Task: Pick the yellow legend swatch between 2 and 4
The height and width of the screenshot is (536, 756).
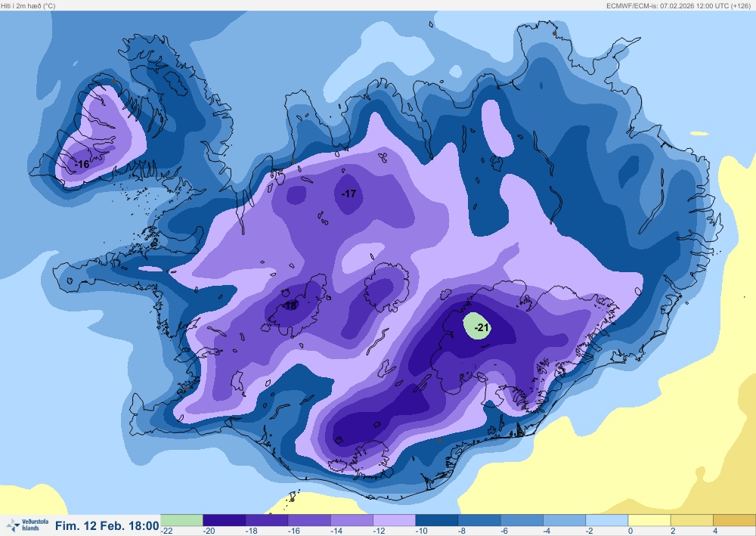Action: click(x=692, y=520)
